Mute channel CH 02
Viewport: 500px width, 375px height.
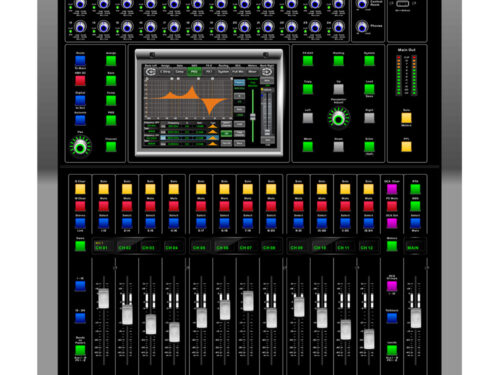pyautogui.click(x=127, y=206)
